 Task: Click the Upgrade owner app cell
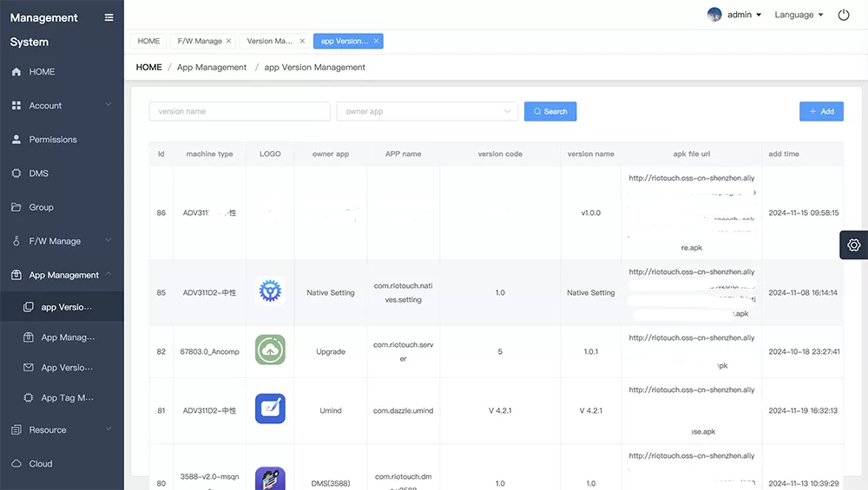(331, 352)
